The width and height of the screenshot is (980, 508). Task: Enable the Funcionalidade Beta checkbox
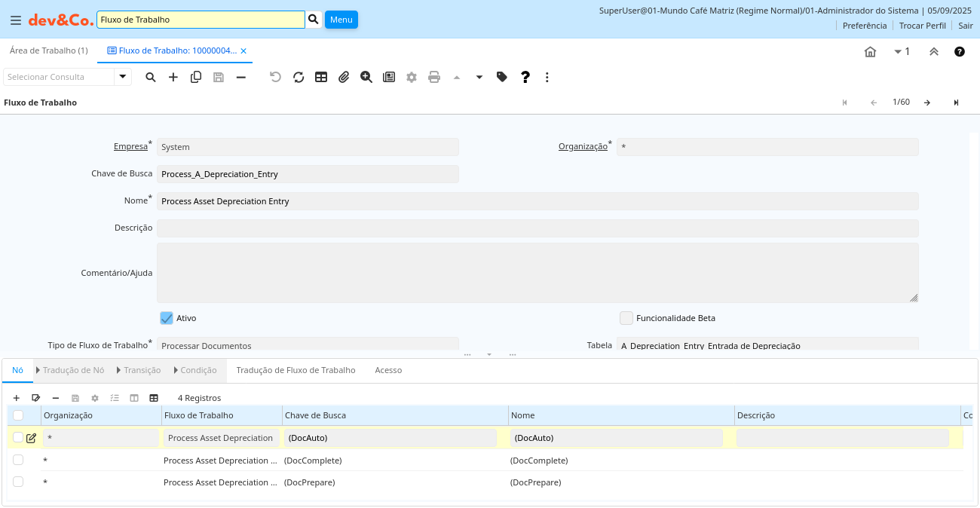point(626,318)
